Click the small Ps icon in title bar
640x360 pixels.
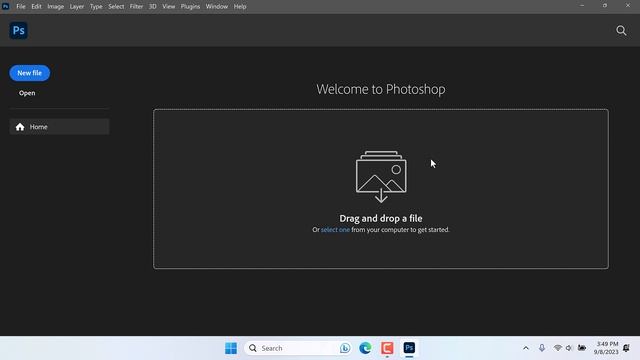tap(5, 6)
